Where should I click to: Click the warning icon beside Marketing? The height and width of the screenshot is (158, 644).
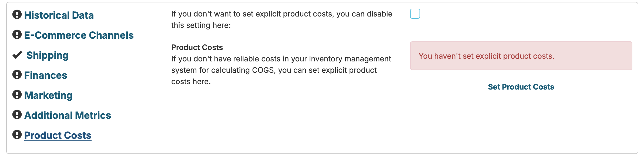click(17, 95)
